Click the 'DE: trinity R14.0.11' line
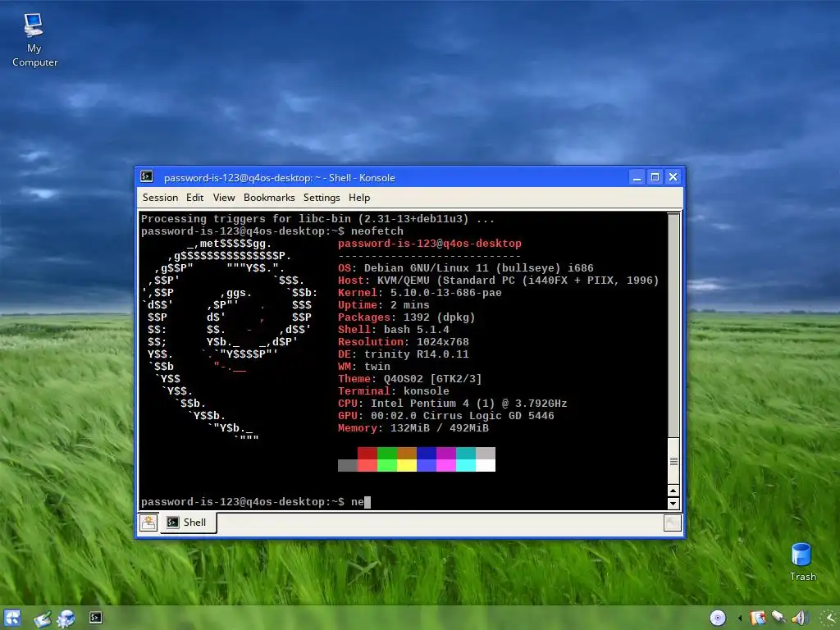The height and width of the screenshot is (630, 840). pos(404,354)
